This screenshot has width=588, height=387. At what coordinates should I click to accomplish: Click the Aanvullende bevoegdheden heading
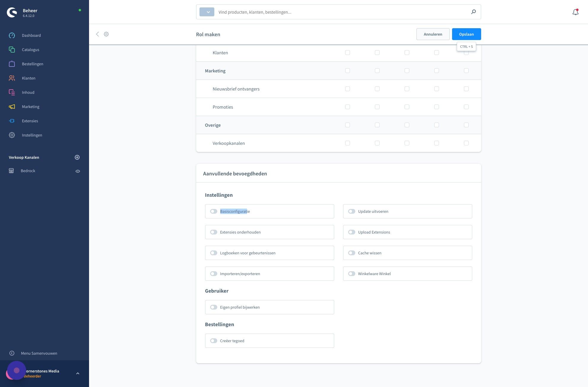click(235, 174)
